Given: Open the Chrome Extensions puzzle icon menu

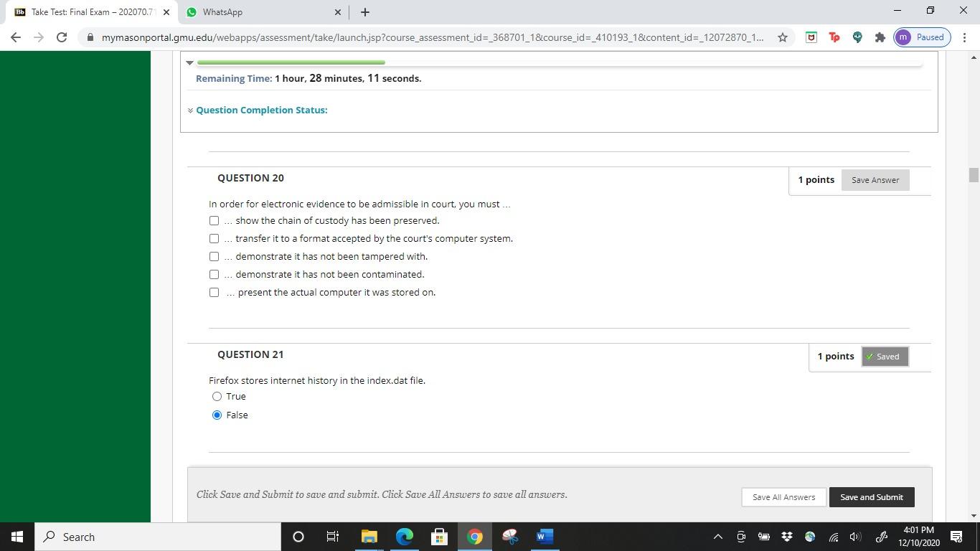Looking at the screenshot, I should [880, 37].
